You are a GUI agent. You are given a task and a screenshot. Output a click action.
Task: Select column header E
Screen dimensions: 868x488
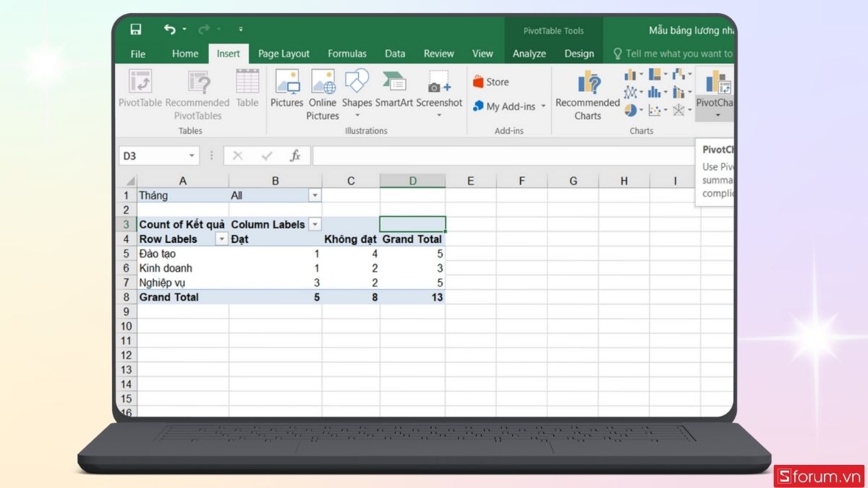[470, 181]
